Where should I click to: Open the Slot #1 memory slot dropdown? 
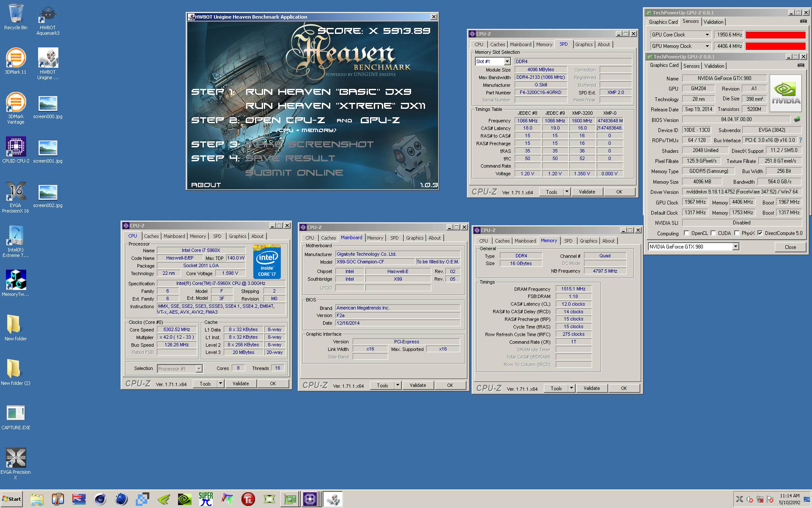[507, 61]
